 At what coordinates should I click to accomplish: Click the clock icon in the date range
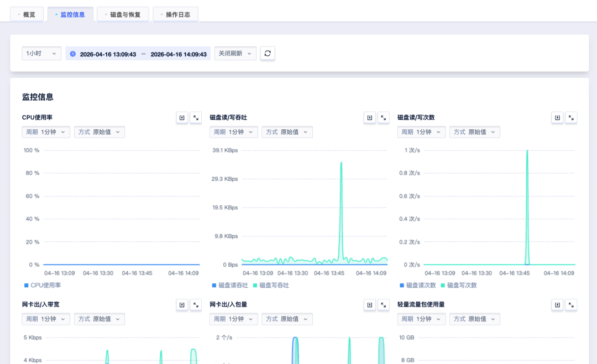tap(73, 54)
